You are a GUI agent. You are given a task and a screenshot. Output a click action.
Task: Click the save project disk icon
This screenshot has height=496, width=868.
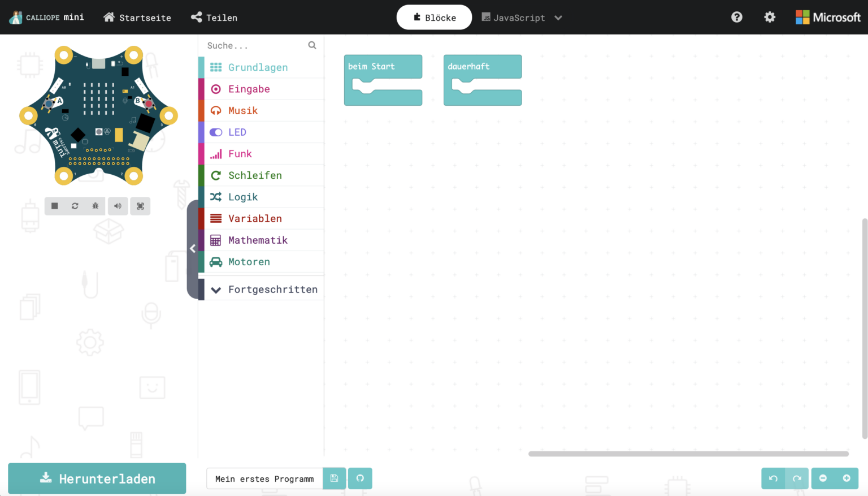pyautogui.click(x=335, y=478)
